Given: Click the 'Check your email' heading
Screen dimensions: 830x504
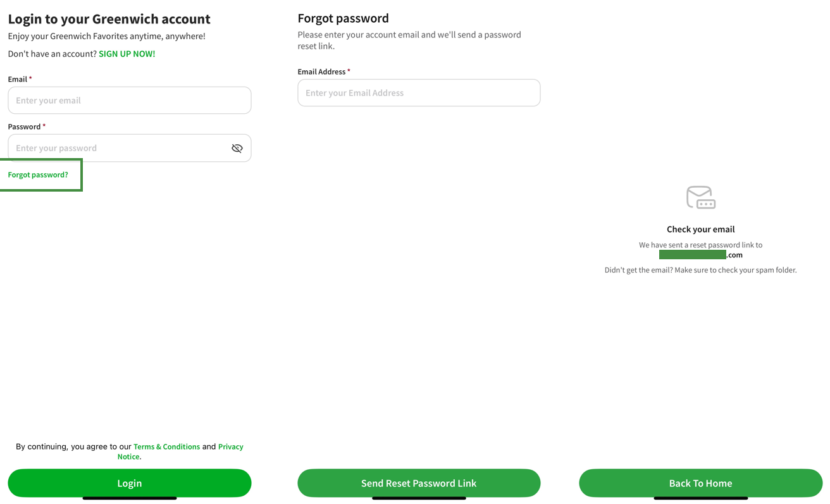Looking at the screenshot, I should point(700,229).
